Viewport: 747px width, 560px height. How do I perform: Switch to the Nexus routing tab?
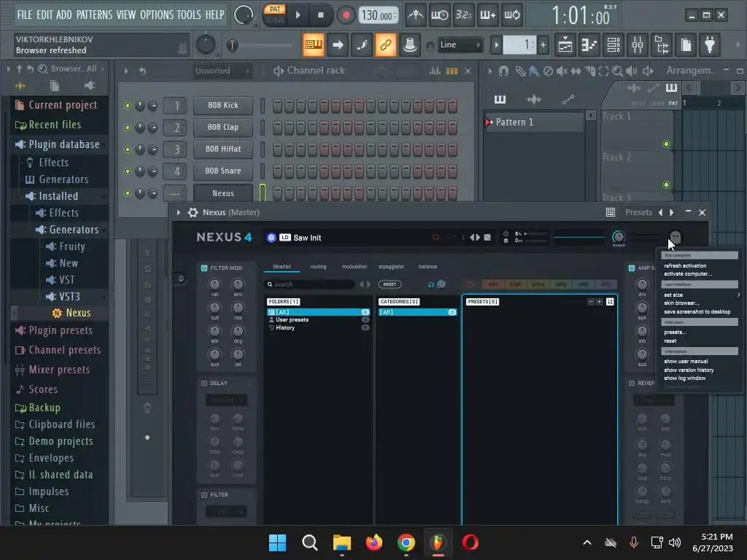[318, 267]
